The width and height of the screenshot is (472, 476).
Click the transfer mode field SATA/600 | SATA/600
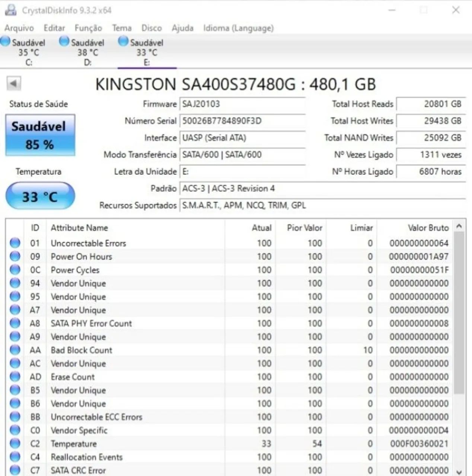243,155
